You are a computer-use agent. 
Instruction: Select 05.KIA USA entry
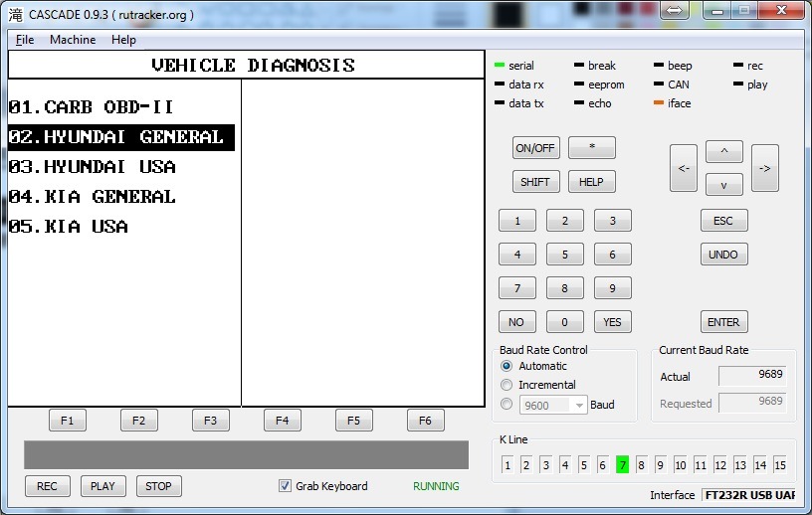point(68,227)
